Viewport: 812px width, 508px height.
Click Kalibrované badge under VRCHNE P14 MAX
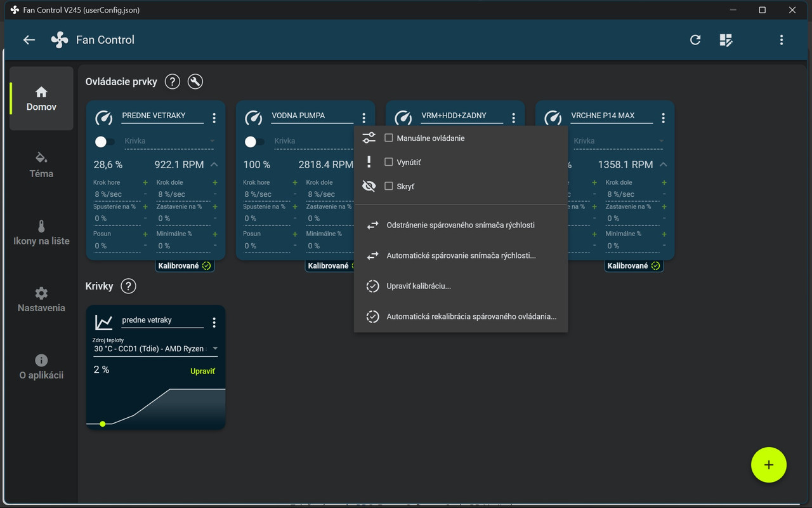pyautogui.click(x=634, y=266)
